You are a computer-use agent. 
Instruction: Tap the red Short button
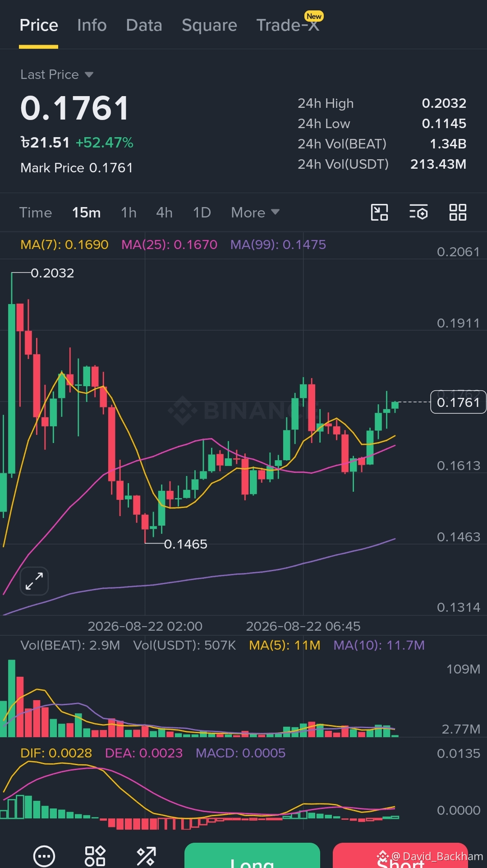point(400,855)
